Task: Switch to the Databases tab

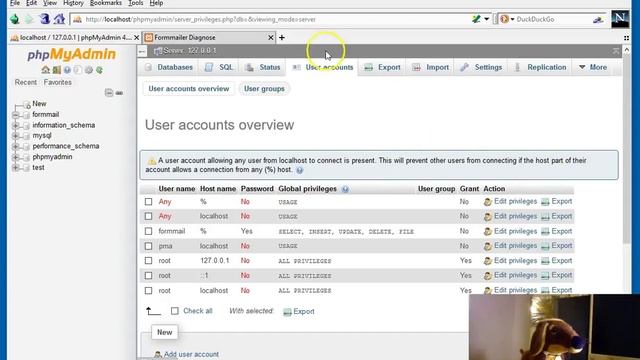Action: point(169,67)
